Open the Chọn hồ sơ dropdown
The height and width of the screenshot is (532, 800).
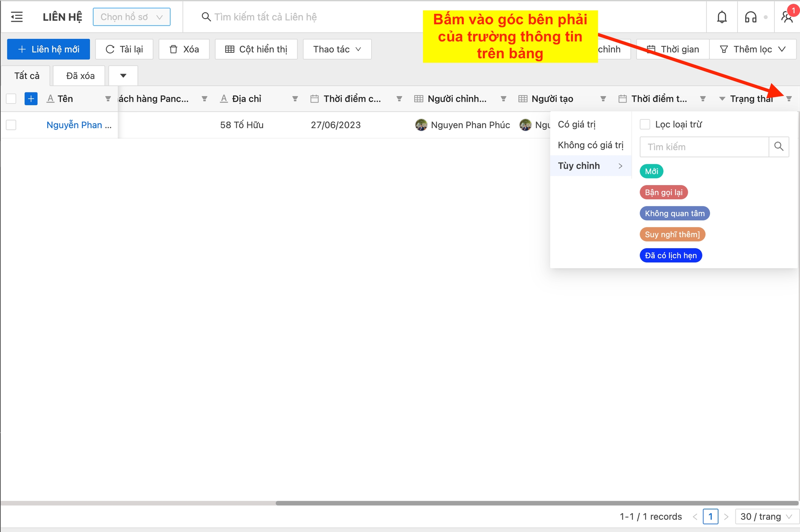click(132, 17)
